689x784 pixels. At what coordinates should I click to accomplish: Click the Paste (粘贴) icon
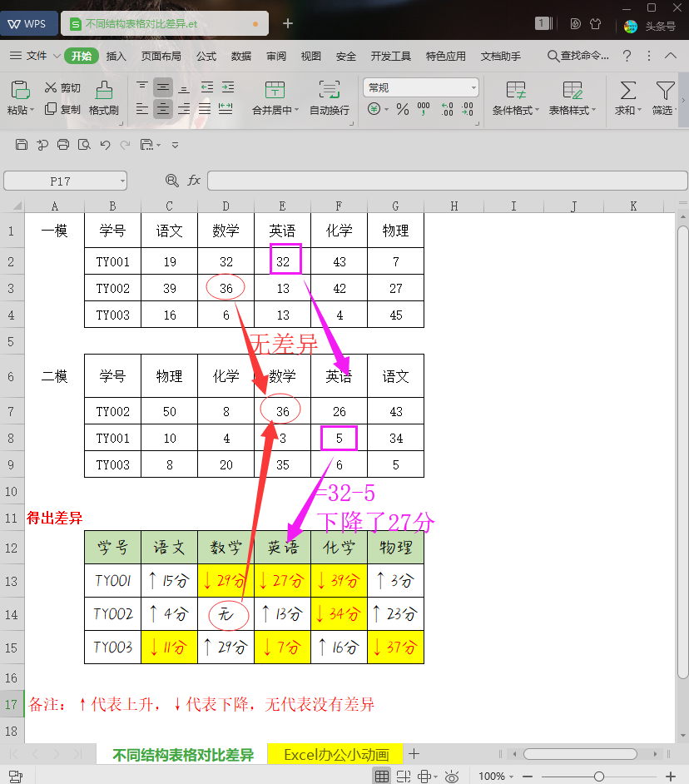[x=20, y=90]
